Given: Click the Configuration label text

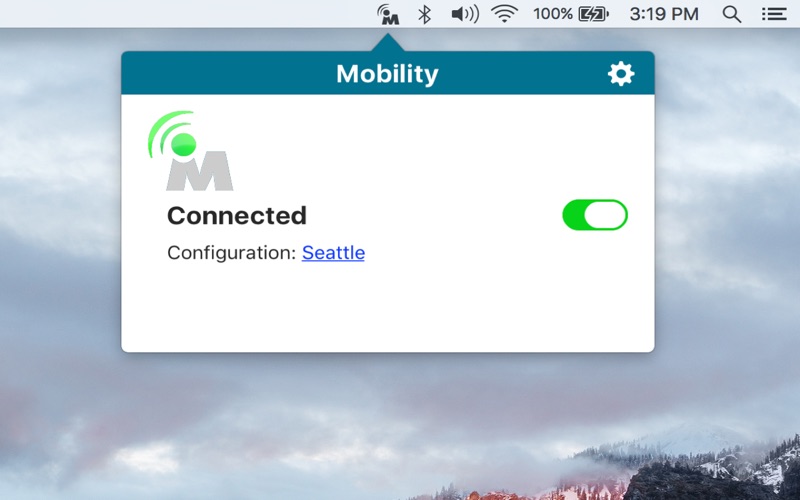Looking at the screenshot, I should (x=232, y=253).
